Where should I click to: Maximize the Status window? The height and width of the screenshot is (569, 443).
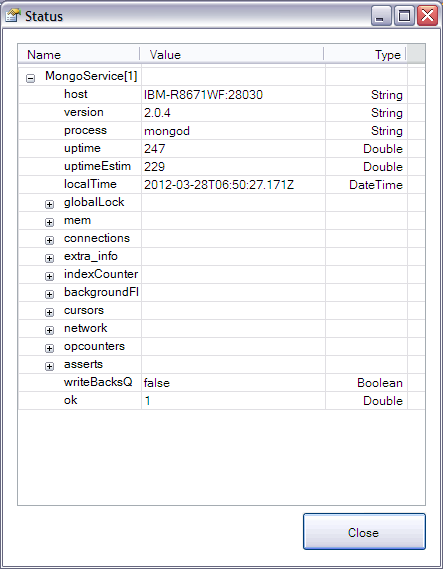tap(404, 16)
